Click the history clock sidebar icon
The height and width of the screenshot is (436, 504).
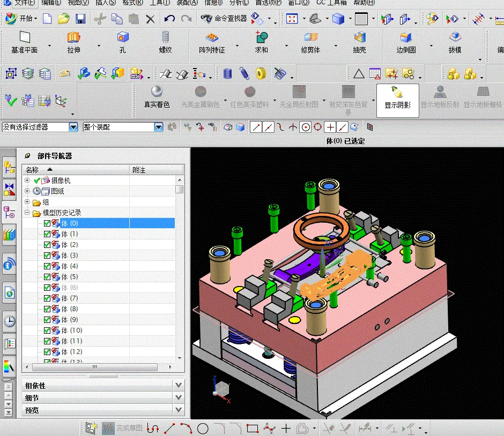(x=10, y=321)
